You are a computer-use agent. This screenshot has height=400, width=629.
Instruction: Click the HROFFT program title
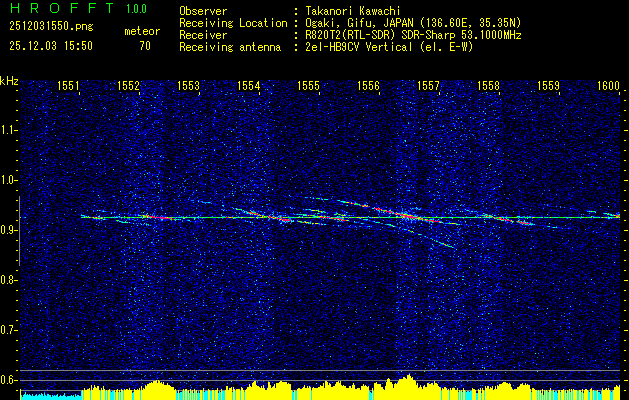click(57, 11)
